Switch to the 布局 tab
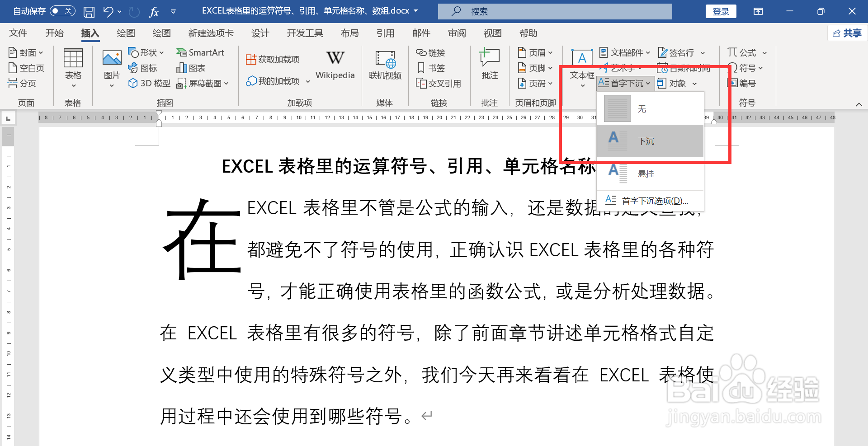Screen dimensions: 868x446 coord(350,33)
